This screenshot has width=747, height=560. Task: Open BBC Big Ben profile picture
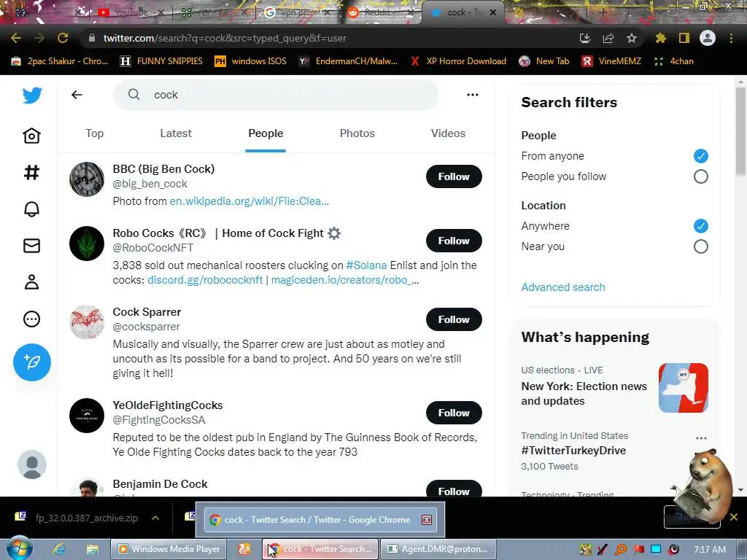tap(87, 179)
